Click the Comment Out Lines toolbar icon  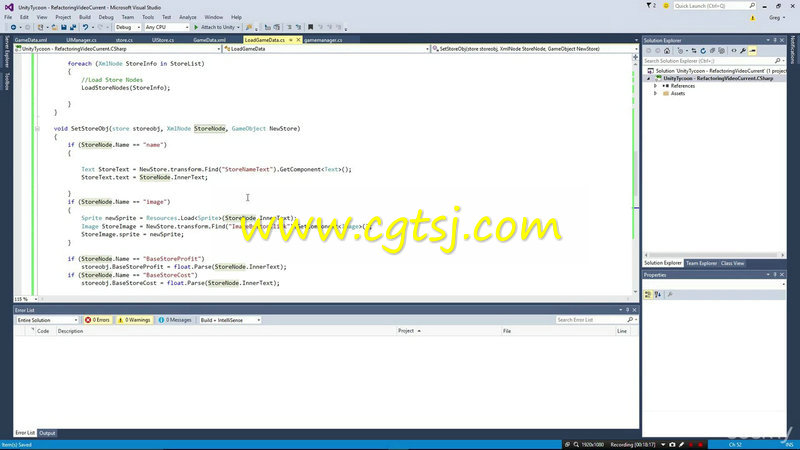pos(289,27)
